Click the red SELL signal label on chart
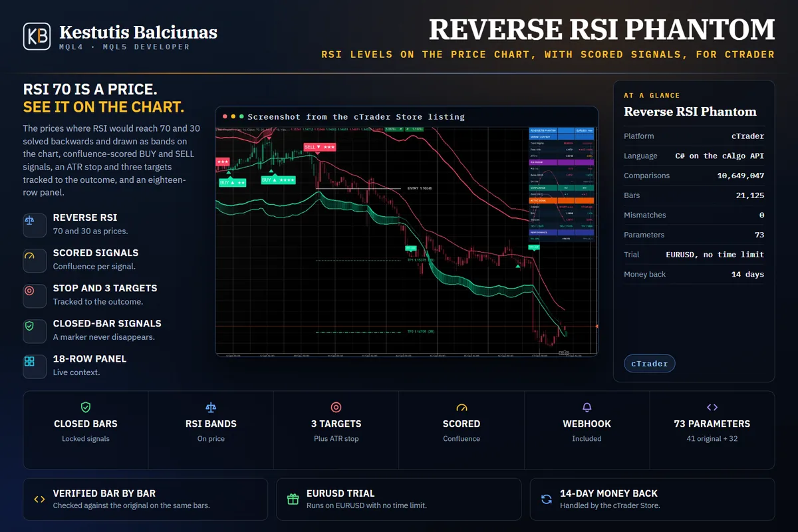 319,147
